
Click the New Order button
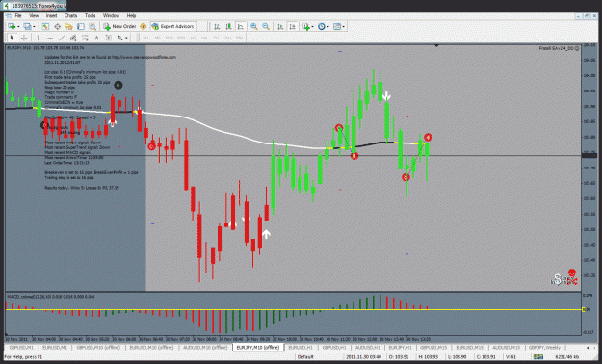click(119, 27)
